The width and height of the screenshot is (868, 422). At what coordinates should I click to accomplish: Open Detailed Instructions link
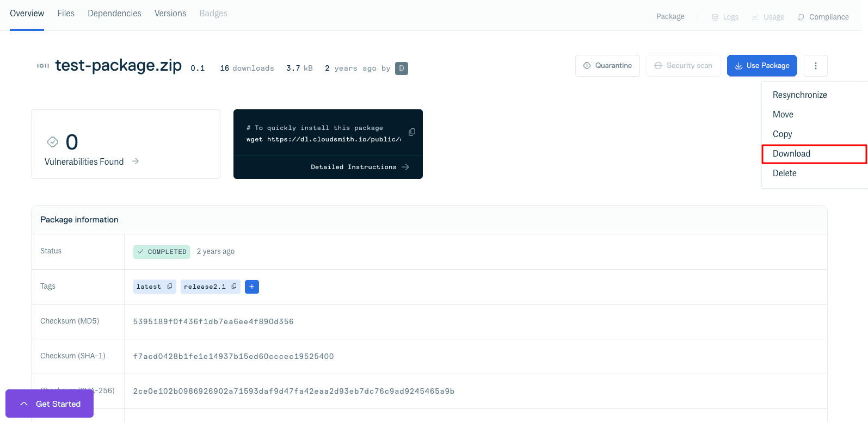[x=360, y=167]
